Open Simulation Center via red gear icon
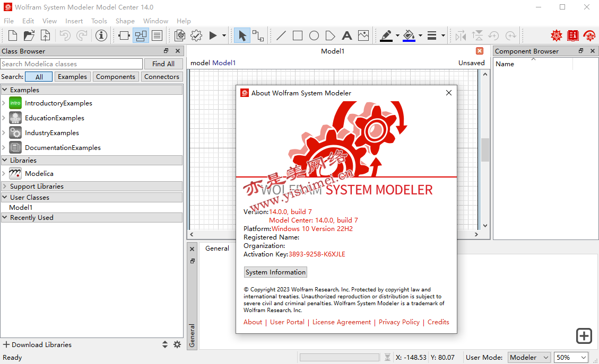The width and height of the screenshot is (599, 364). coord(589,35)
